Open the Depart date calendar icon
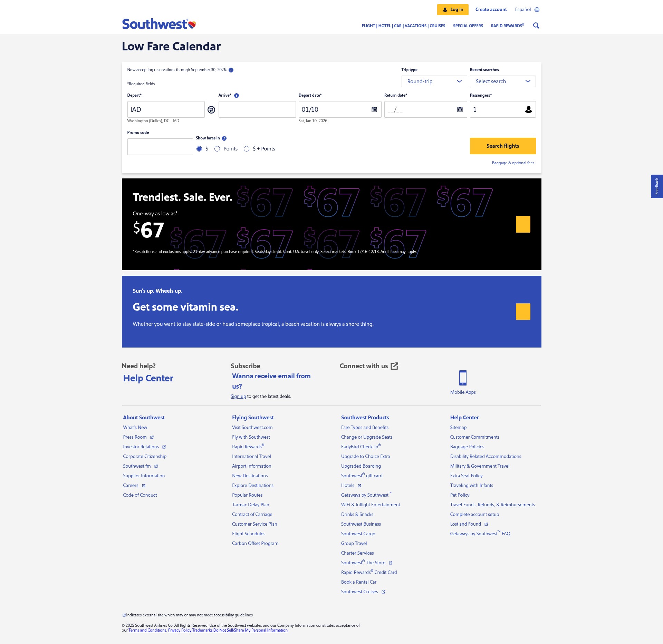Image resolution: width=663 pixels, height=644 pixels. (374, 109)
